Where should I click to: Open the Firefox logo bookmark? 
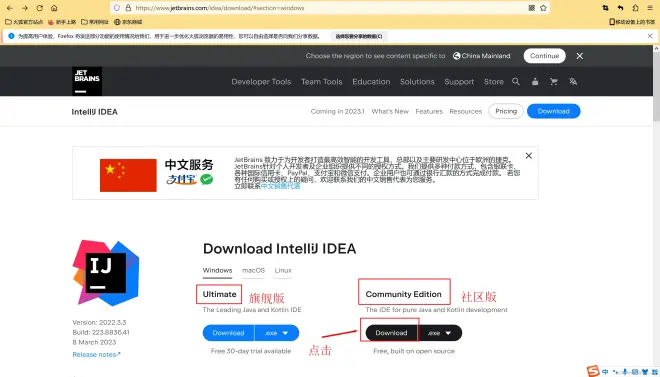tap(62, 22)
